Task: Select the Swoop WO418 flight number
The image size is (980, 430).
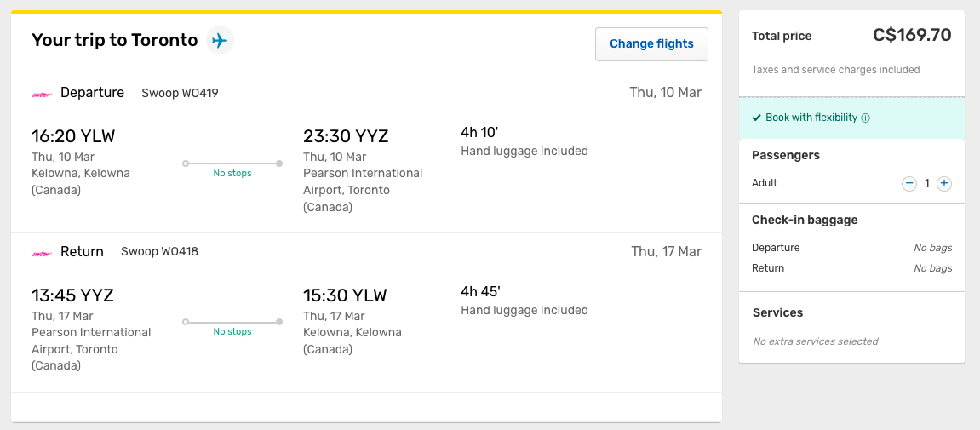Action: (x=159, y=252)
